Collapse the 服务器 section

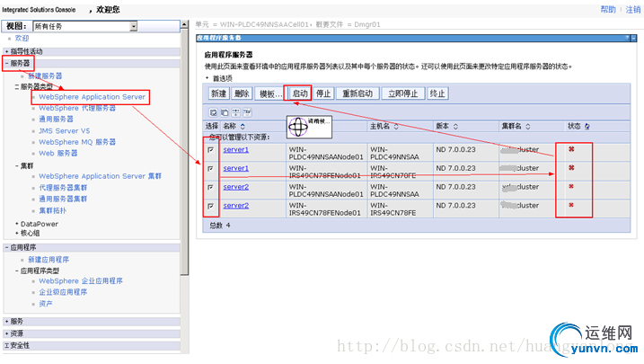7,63
